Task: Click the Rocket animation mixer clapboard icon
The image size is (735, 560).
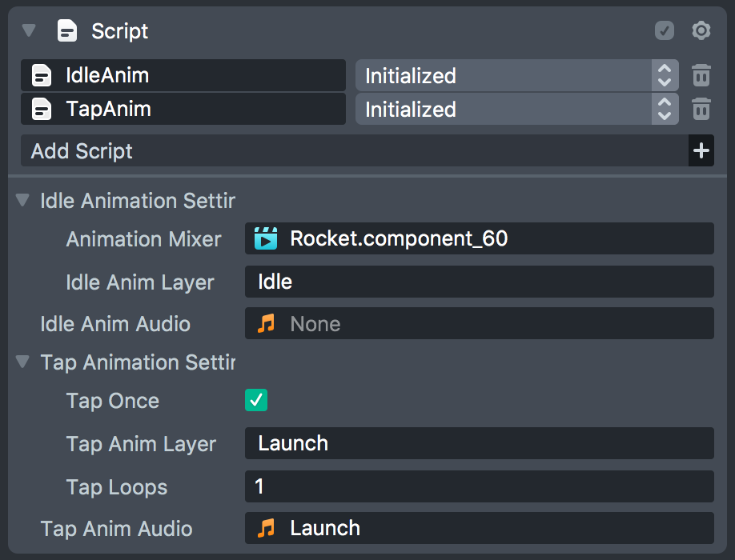Action: click(266, 238)
